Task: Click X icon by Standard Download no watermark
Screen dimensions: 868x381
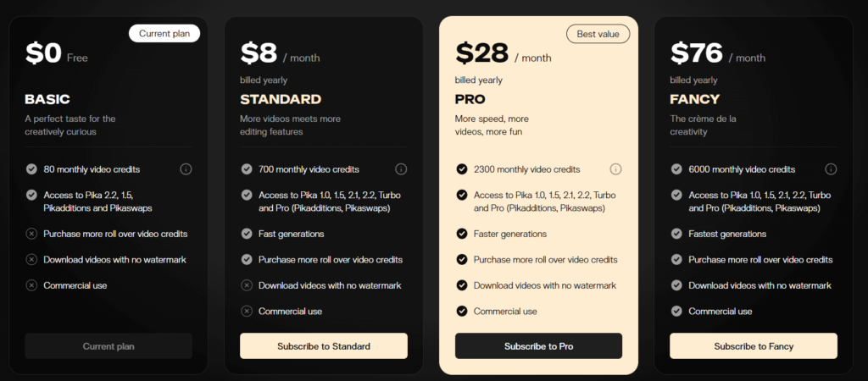Action: click(247, 285)
